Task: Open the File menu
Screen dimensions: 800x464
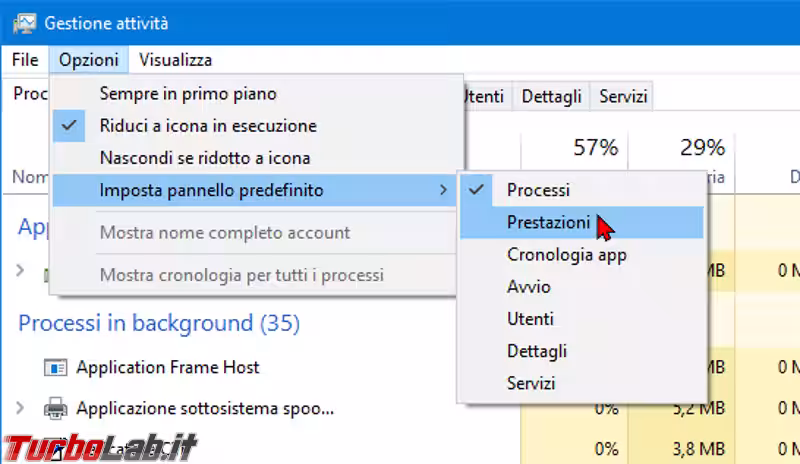Action: click(x=25, y=61)
